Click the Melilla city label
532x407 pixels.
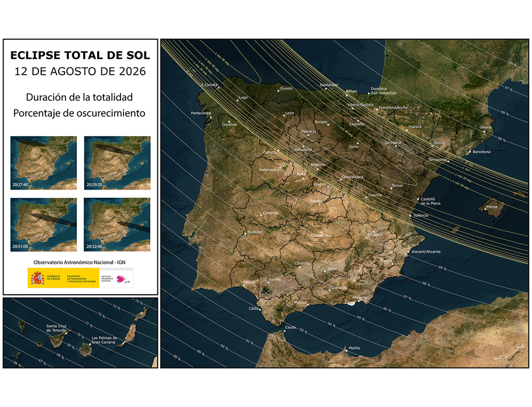[x=354, y=348]
